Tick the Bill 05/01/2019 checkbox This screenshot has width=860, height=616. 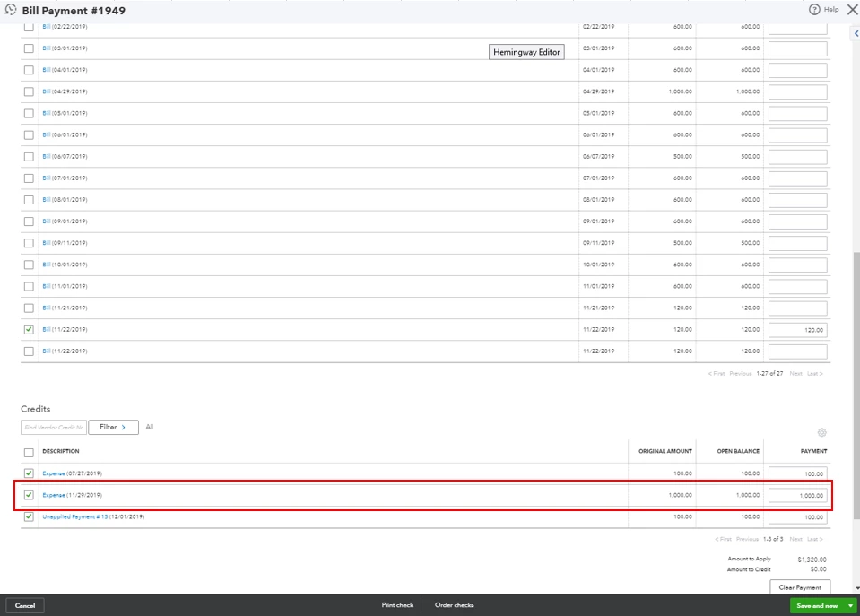coord(29,113)
